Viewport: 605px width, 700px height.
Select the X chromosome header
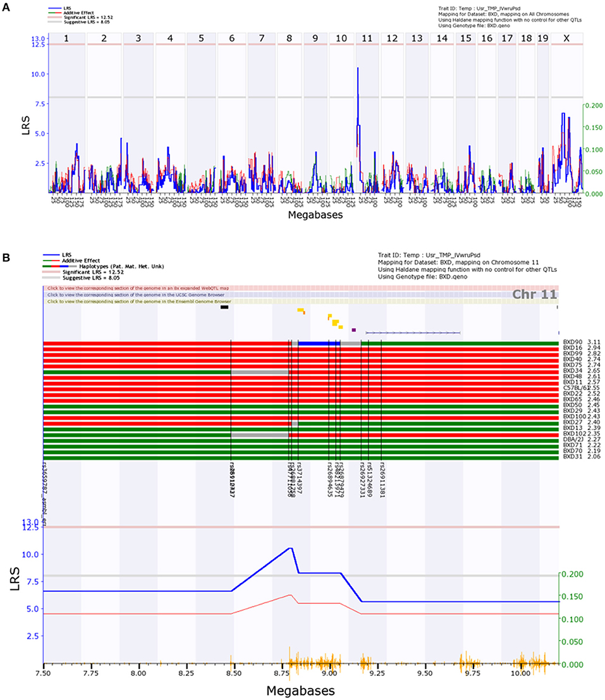[x=566, y=39]
